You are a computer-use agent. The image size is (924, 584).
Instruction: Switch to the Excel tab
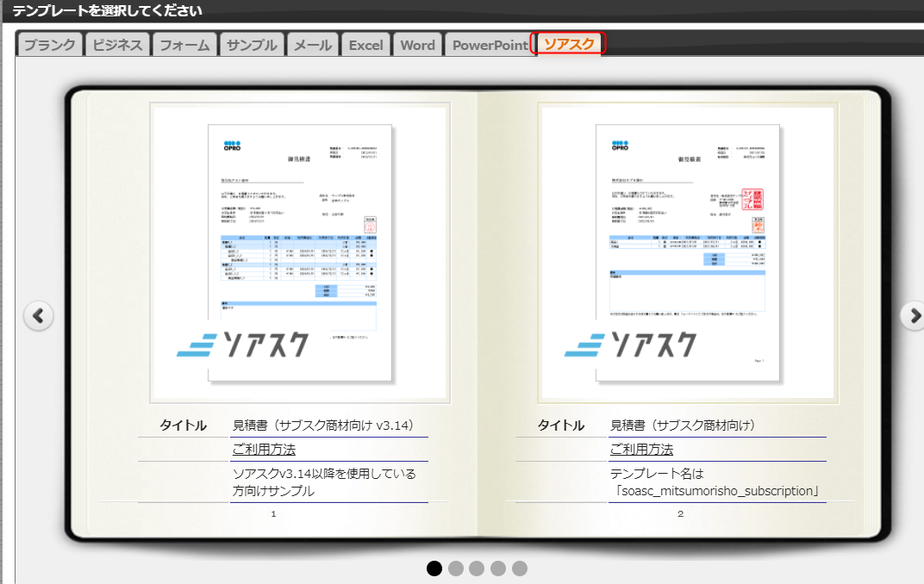(x=365, y=45)
